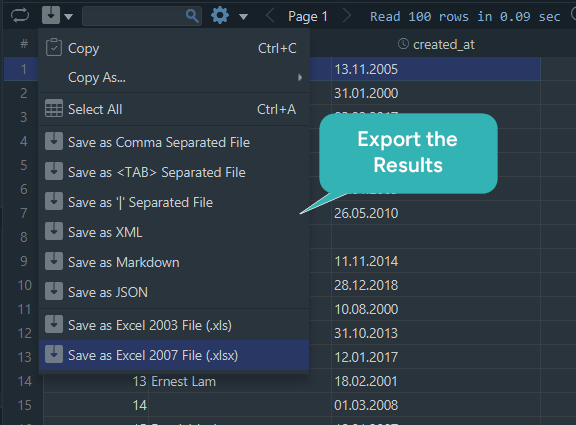
Task: Choose Select All menu entry
Action: coord(174,109)
